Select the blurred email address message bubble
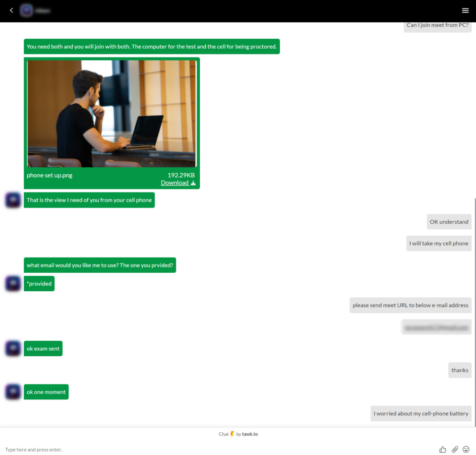The image size is (476, 455). (x=436, y=326)
